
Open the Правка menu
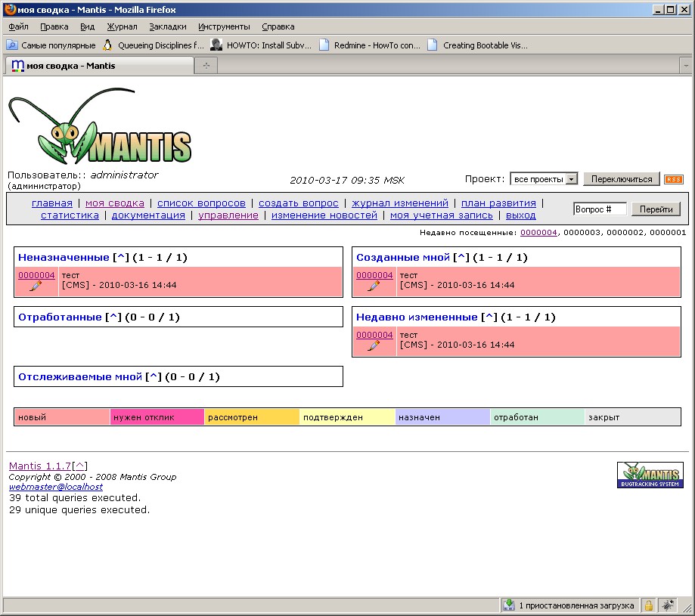54,26
